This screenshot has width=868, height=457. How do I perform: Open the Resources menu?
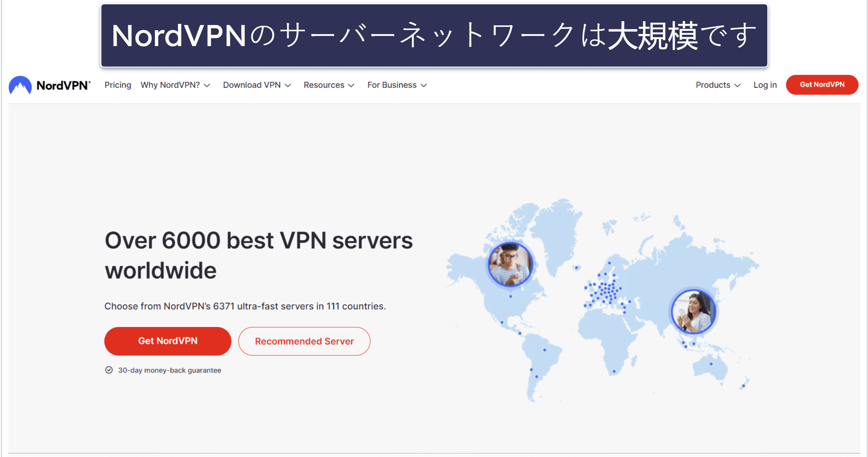(x=329, y=85)
